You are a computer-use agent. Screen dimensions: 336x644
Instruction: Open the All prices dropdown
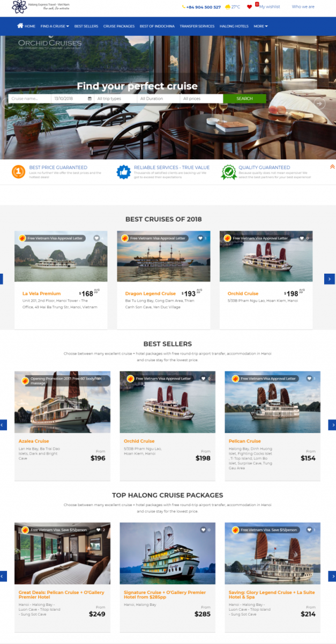201,99
